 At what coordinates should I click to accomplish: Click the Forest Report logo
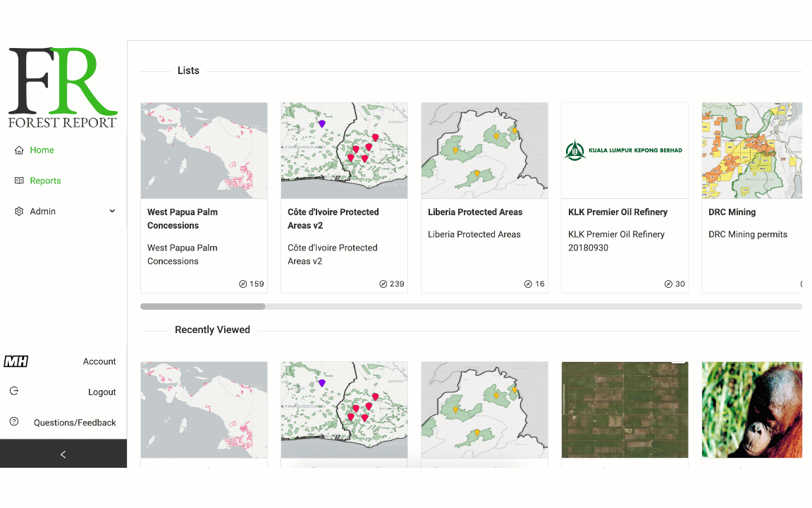point(63,88)
